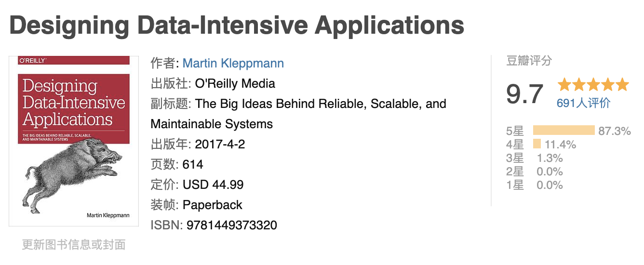Click the publication date 2017-4-2
The height and width of the screenshot is (265, 644).
220,144
